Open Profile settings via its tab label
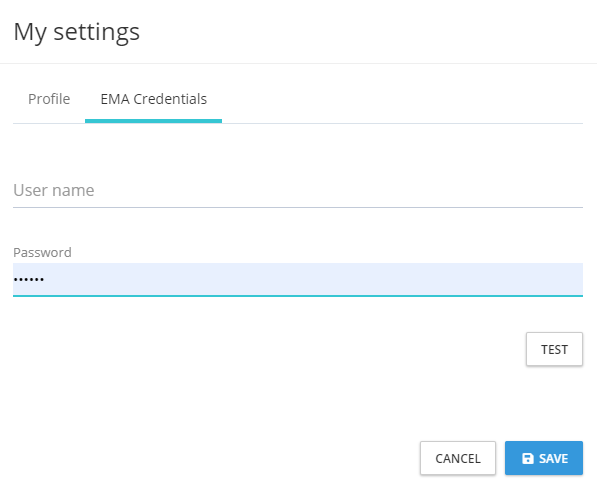Image resolution: width=597 pixels, height=489 pixels. (x=49, y=99)
